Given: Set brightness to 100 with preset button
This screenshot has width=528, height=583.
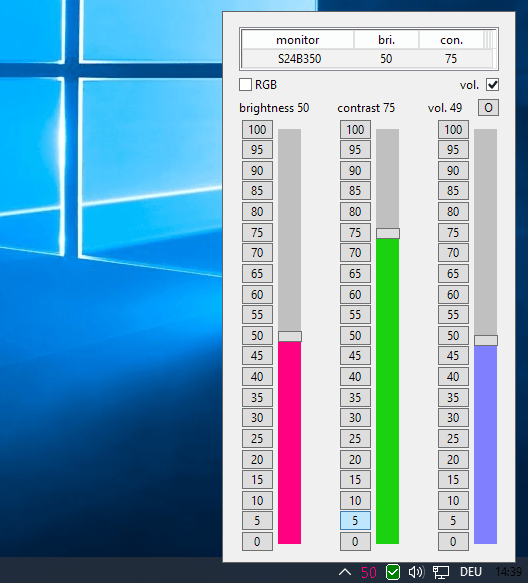Looking at the screenshot, I should point(257,129).
